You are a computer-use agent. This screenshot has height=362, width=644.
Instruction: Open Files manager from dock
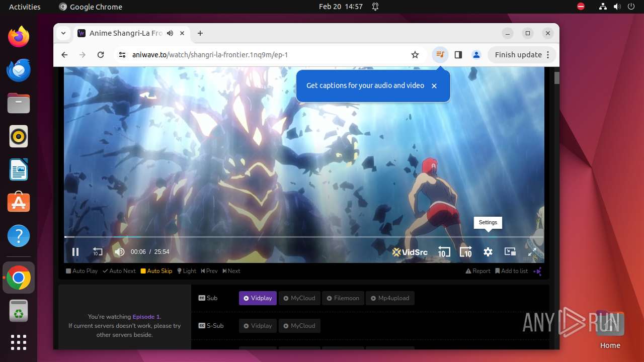19,103
